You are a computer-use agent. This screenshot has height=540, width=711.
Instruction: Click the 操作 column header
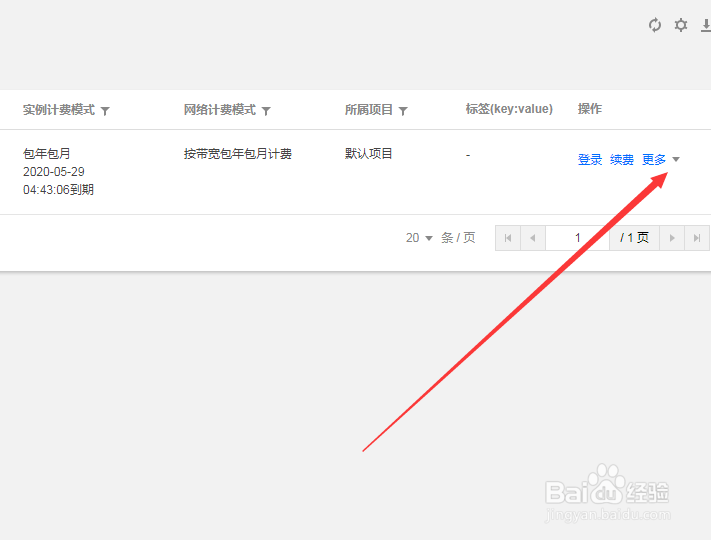[x=589, y=109]
